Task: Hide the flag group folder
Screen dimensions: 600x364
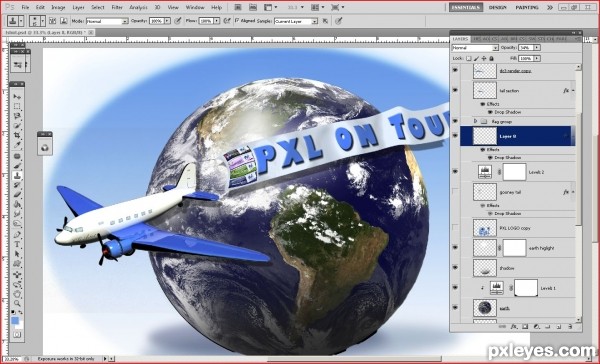Action: (x=455, y=121)
